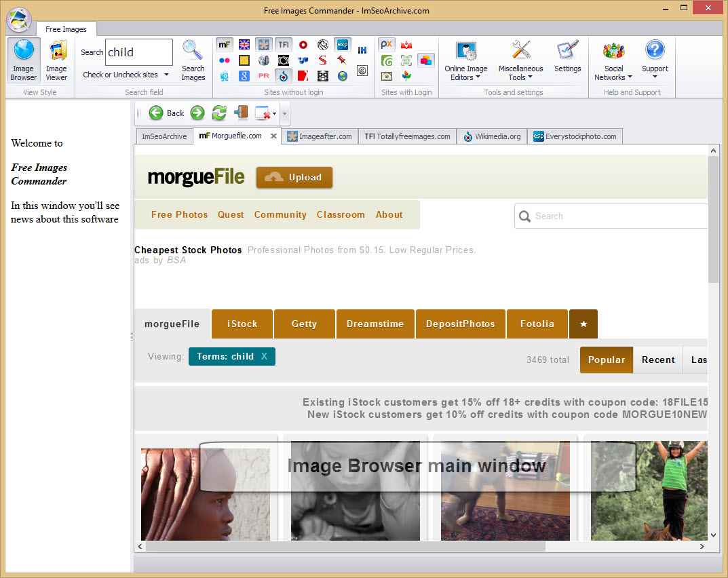This screenshot has height=578, width=728.
Task: Click the red crown login site icon
Action: tap(406, 45)
